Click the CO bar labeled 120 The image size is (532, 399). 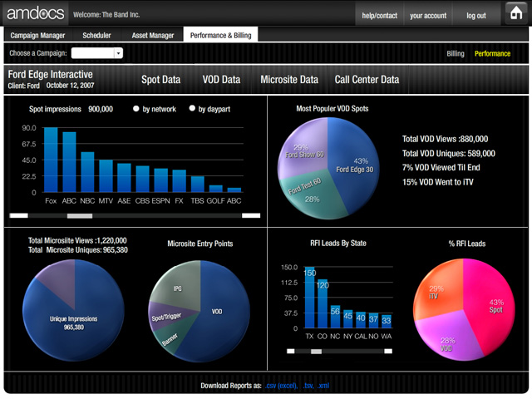point(323,303)
